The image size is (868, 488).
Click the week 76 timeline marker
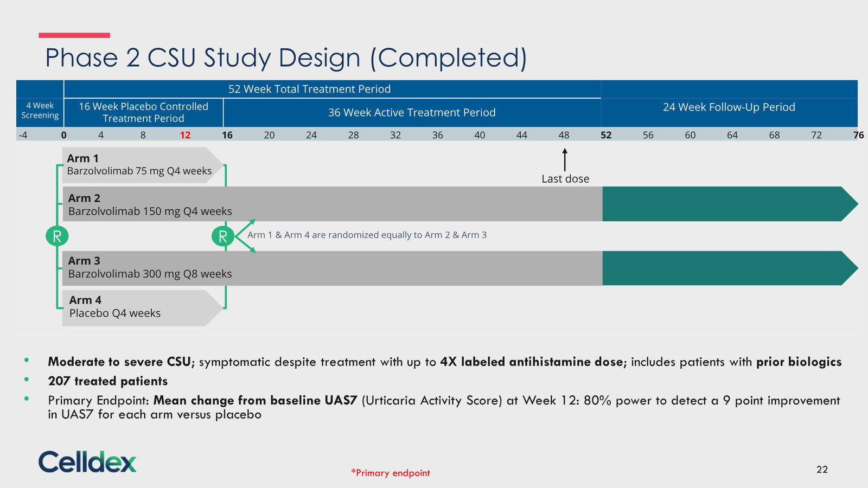click(858, 135)
